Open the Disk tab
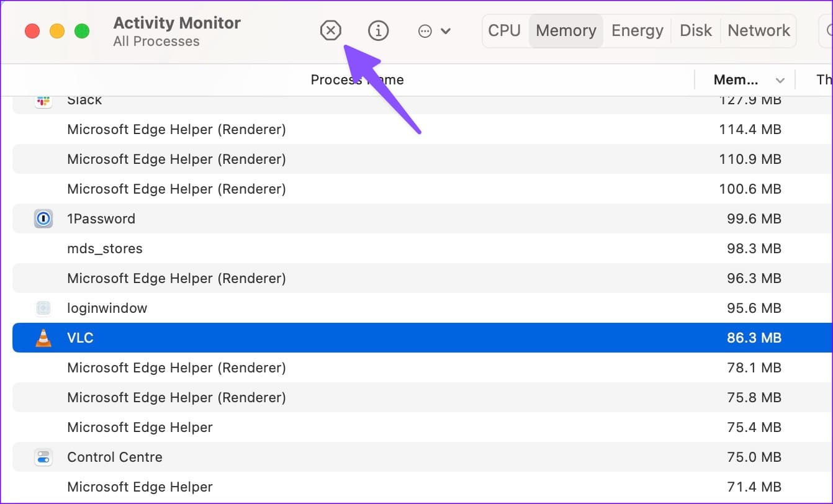833x504 pixels. (695, 30)
